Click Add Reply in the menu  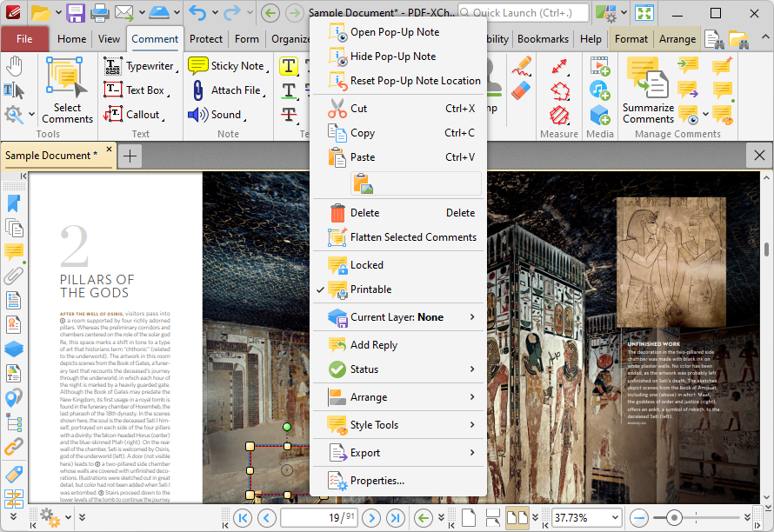coord(397,345)
